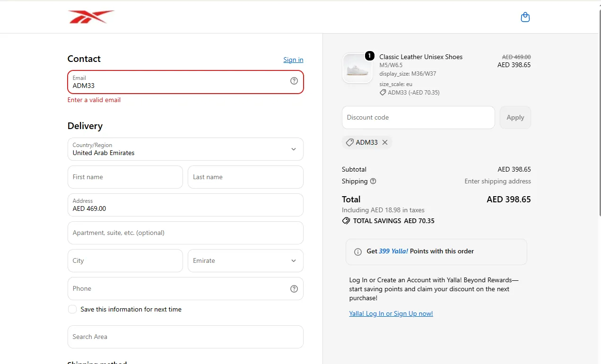601x364 pixels.
Task: Click the Apply discount button
Action: click(515, 117)
